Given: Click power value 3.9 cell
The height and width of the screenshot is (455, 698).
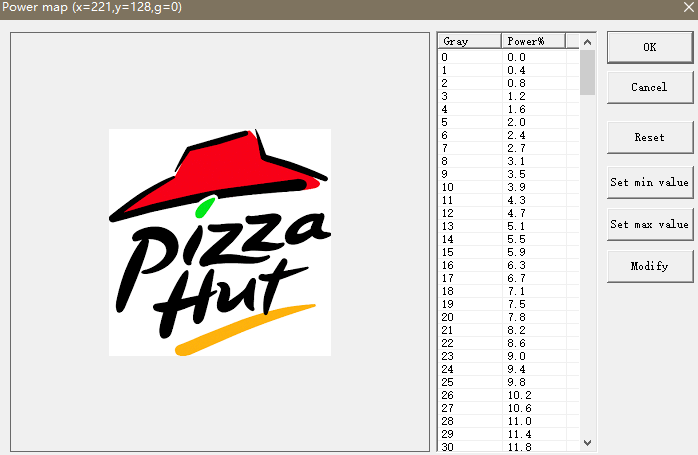Looking at the screenshot, I should click(x=534, y=187).
